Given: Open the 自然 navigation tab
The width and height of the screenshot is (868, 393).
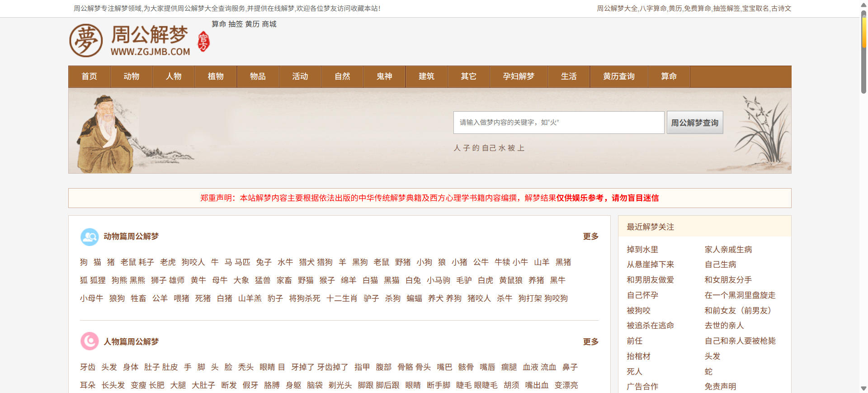Looking at the screenshot, I should (342, 76).
